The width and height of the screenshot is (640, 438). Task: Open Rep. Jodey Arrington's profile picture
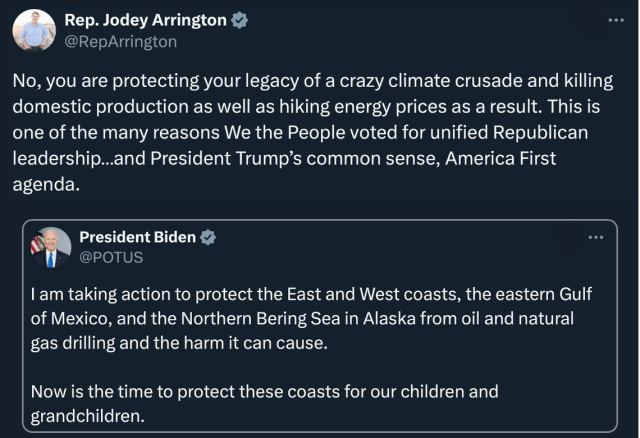coord(34,30)
